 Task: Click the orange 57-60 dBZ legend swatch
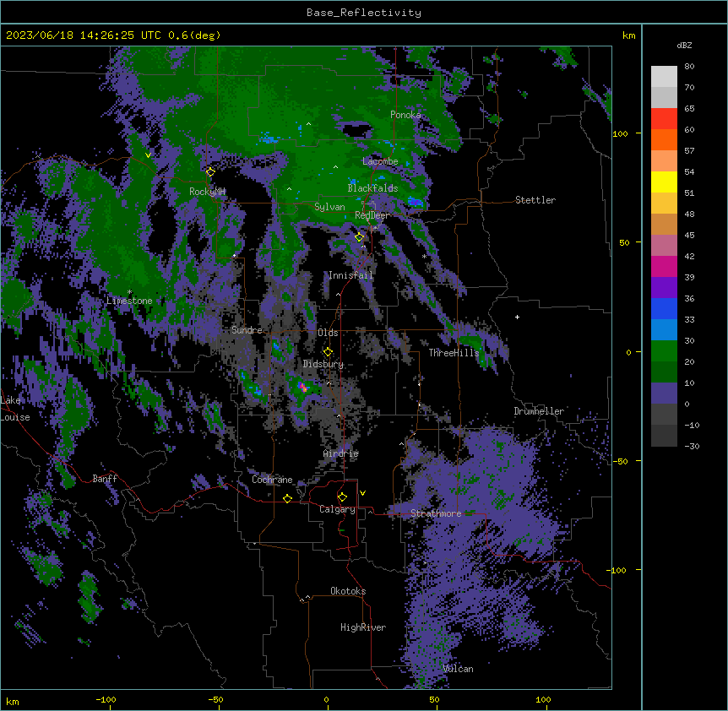point(664,139)
